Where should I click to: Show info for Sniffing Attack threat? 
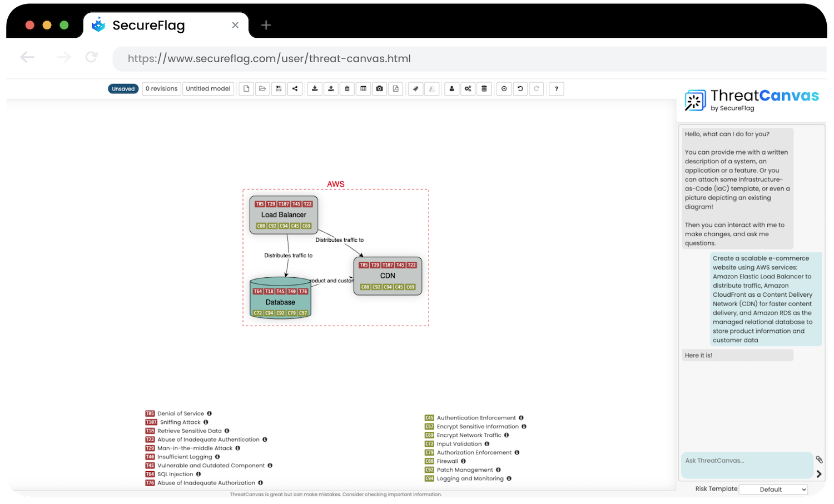[x=206, y=422]
